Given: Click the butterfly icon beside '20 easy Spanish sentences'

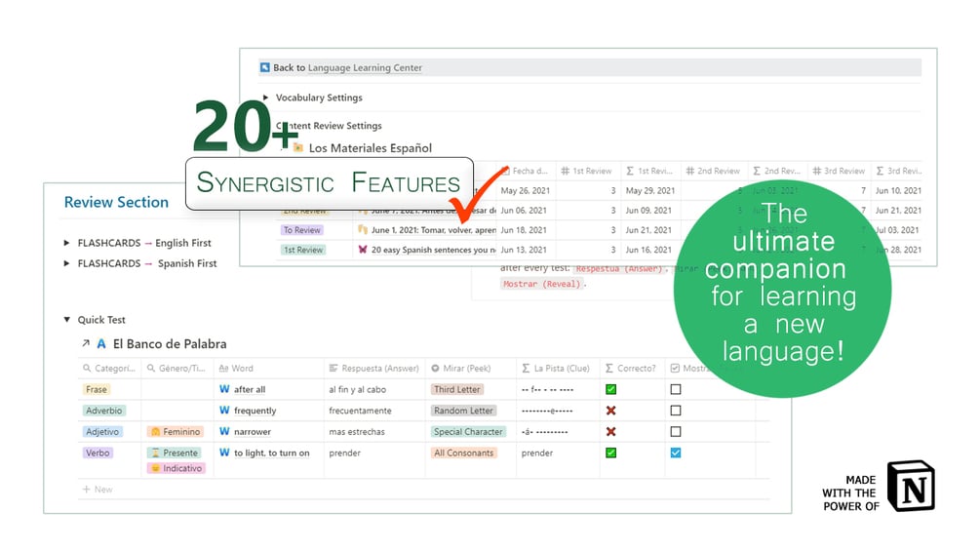Looking at the screenshot, I should tap(363, 250).
